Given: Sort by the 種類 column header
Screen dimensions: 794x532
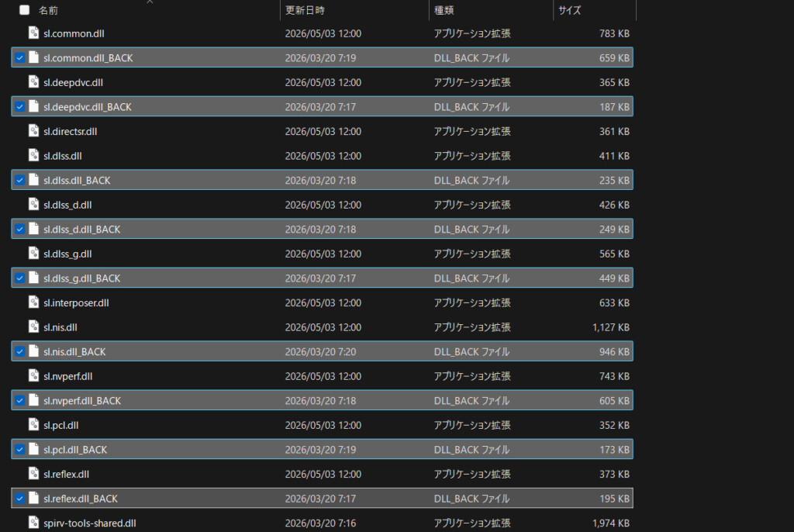Looking at the screenshot, I should [x=444, y=10].
